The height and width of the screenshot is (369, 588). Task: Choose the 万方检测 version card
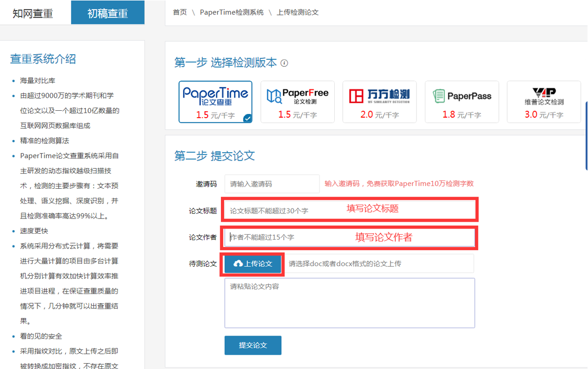click(379, 102)
